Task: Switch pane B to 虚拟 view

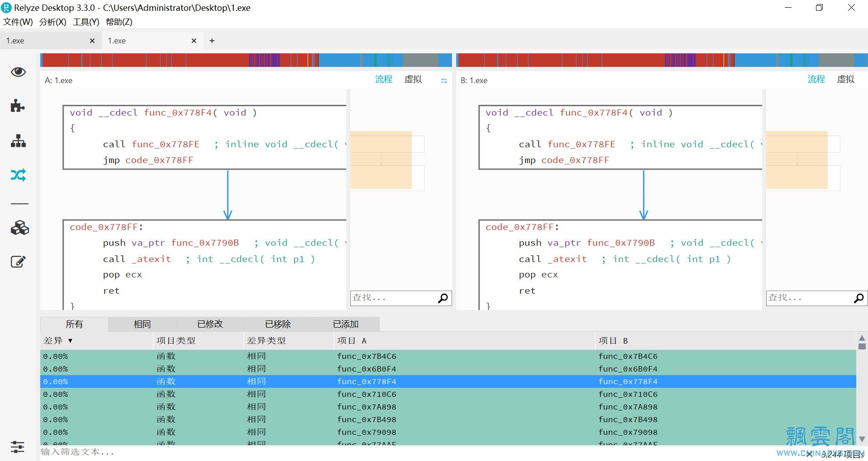Action: click(845, 80)
